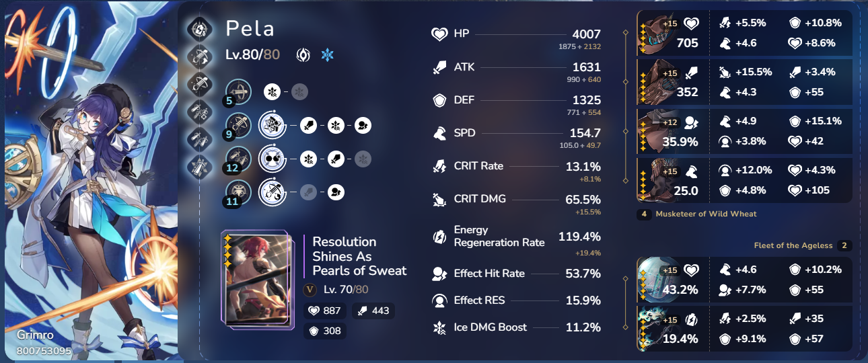
Task: Click the superimposition V badge by Lv. 70/80
Action: pyautogui.click(x=310, y=290)
